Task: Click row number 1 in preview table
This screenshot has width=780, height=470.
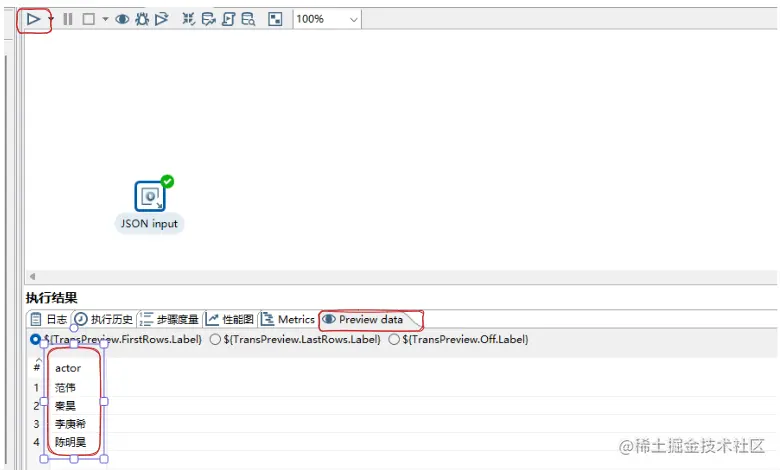Action: pyautogui.click(x=36, y=387)
